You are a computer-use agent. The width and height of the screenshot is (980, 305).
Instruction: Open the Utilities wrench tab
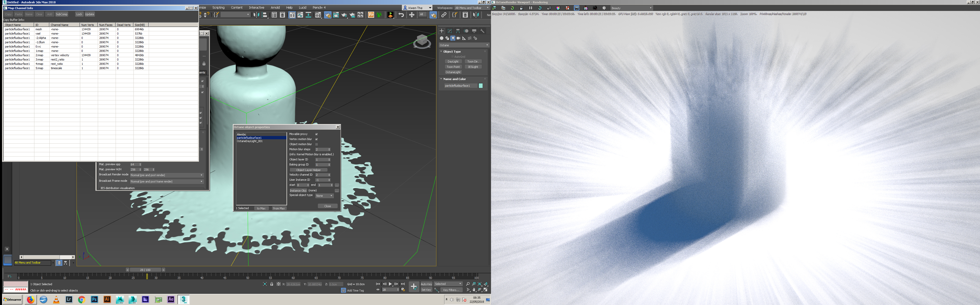482,31
